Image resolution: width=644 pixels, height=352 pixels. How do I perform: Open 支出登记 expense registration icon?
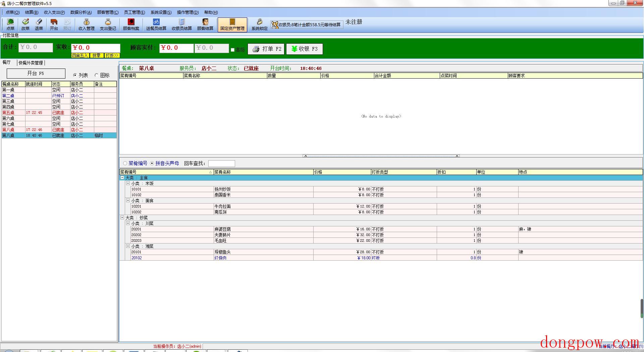click(108, 25)
